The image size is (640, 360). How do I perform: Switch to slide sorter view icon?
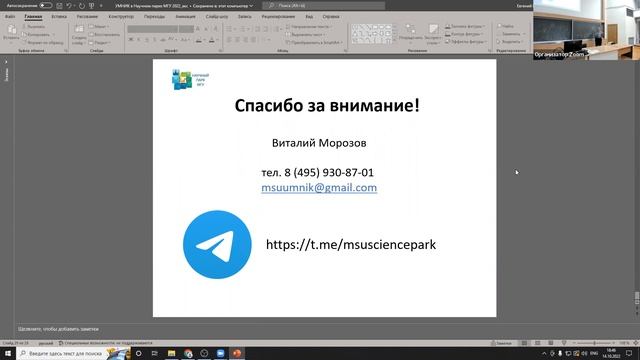[538, 343]
